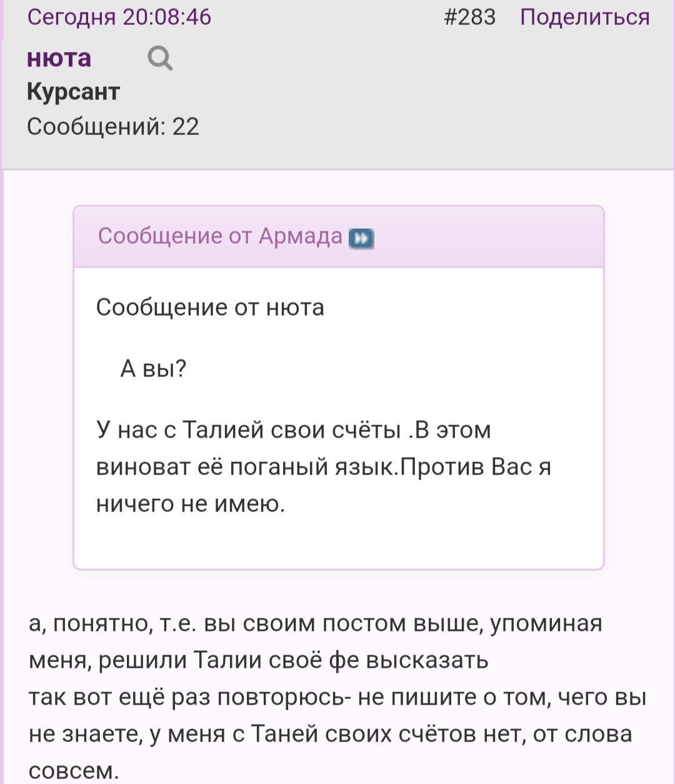Click the line не знаете, у меня с Таней
This screenshot has height=784, width=675.
point(331,734)
